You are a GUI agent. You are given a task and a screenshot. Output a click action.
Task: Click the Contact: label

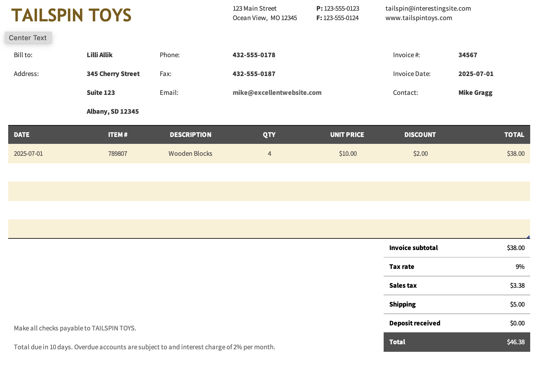click(405, 93)
